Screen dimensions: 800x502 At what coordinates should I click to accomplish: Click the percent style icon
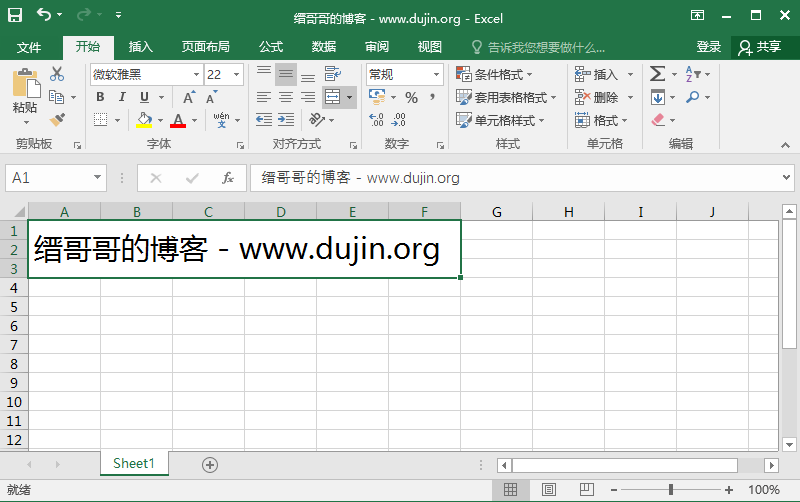click(x=411, y=97)
